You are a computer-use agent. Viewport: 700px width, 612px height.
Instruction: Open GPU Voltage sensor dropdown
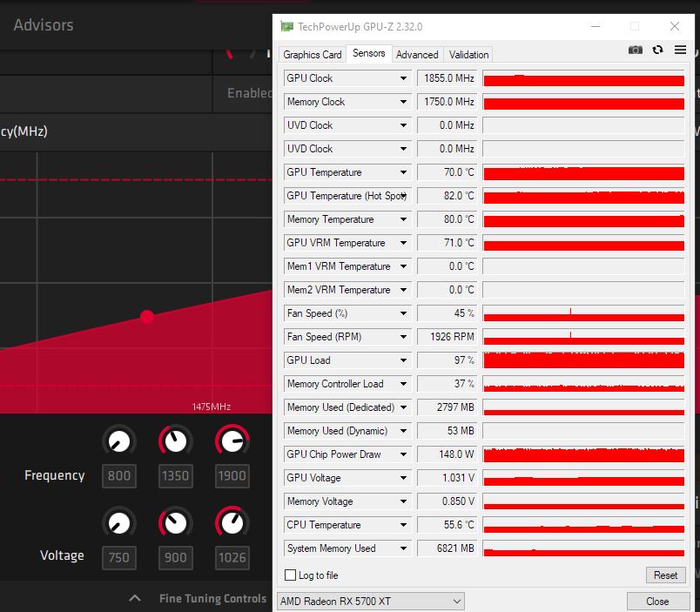[x=403, y=478]
